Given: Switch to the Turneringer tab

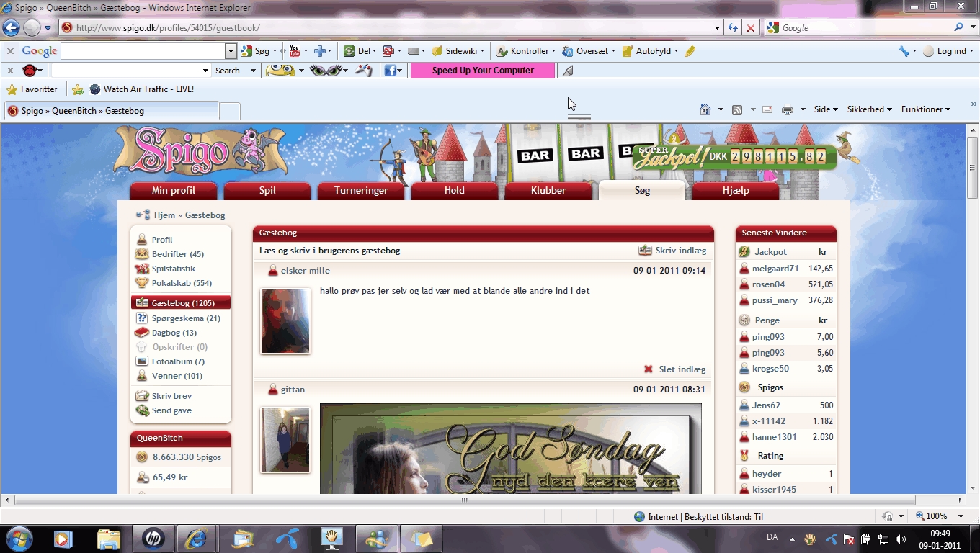Looking at the screenshot, I should click(361, 191).
